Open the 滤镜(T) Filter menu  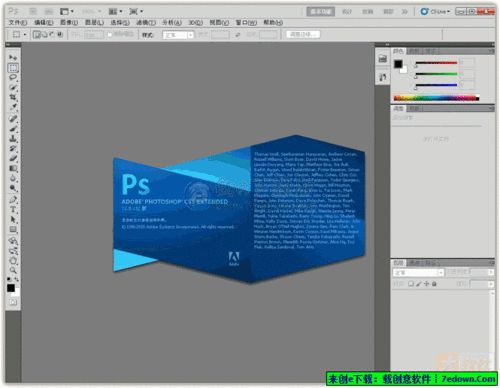(146, 22)
